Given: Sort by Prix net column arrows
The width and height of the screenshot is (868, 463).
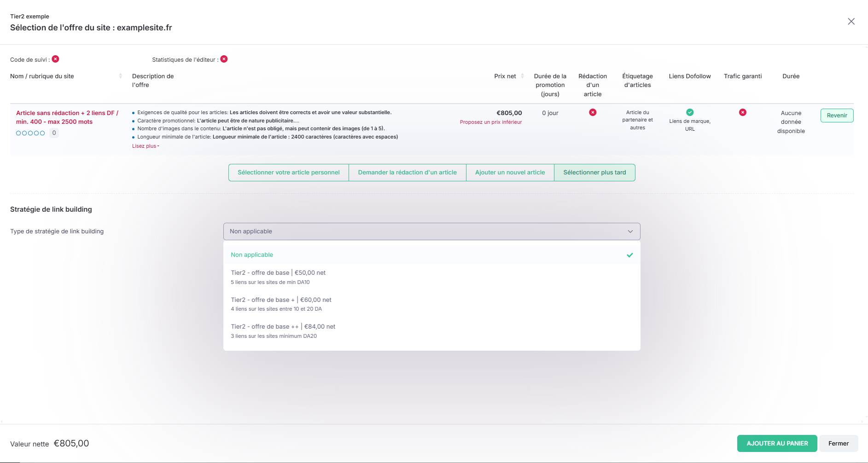Looking at the screenshot, I should [x=522, y=76].
